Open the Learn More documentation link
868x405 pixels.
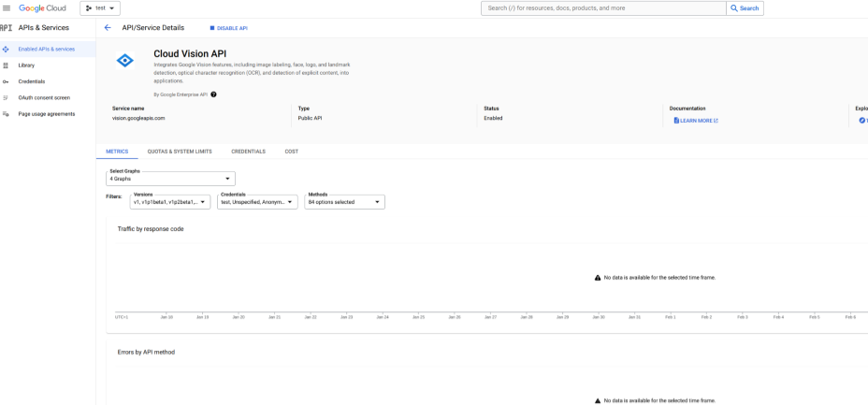coord(697,120)
